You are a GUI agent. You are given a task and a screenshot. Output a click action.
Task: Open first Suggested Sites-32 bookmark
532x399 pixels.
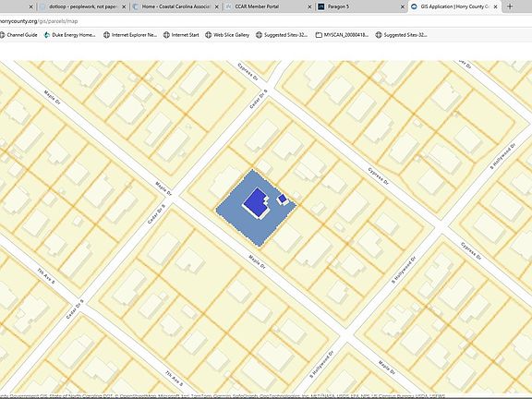tap(282, 35)
